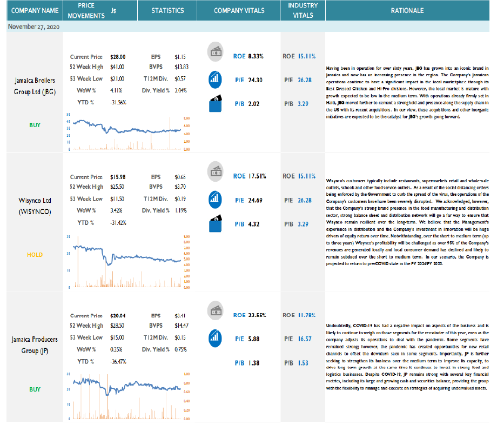Pick the bar chart P/E icon for Jamaica Producers
504x424 pixels.
pos(215,339)
